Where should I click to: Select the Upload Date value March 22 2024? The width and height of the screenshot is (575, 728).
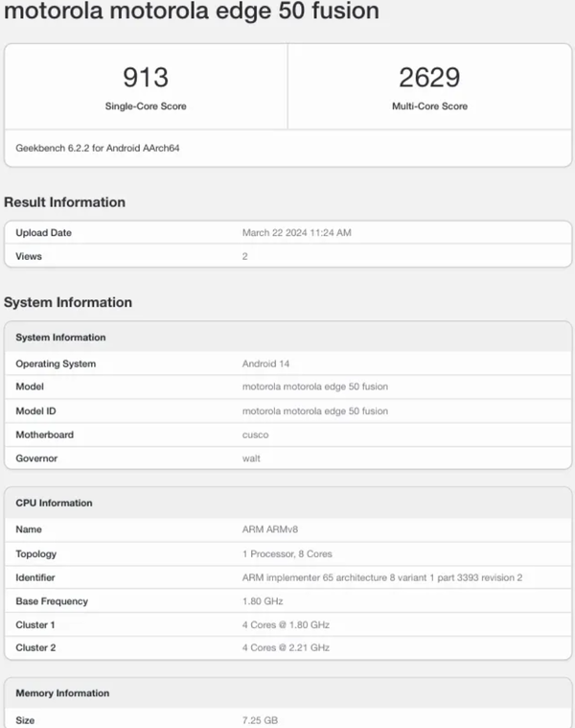point(298,233)
